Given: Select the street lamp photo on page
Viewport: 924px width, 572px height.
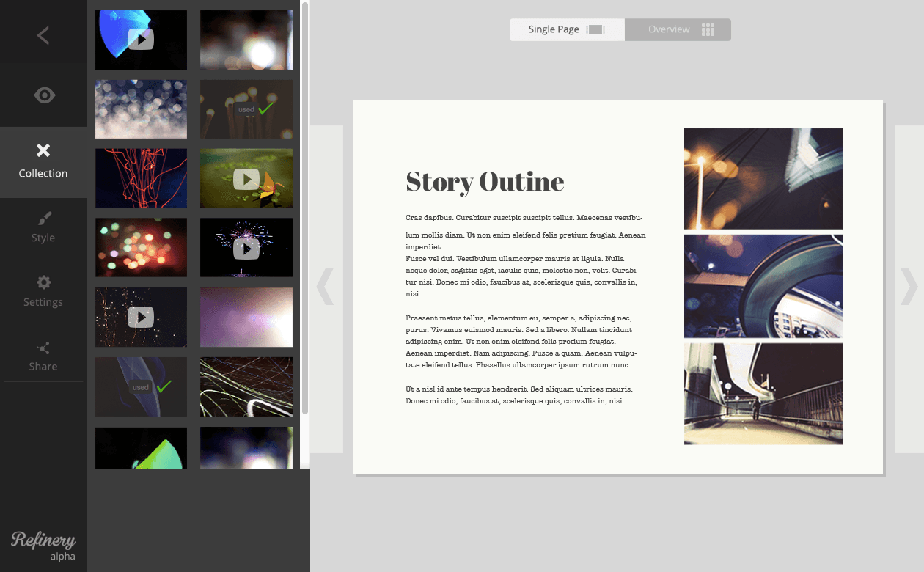Looking at the screenshot, I should point(763,178).
